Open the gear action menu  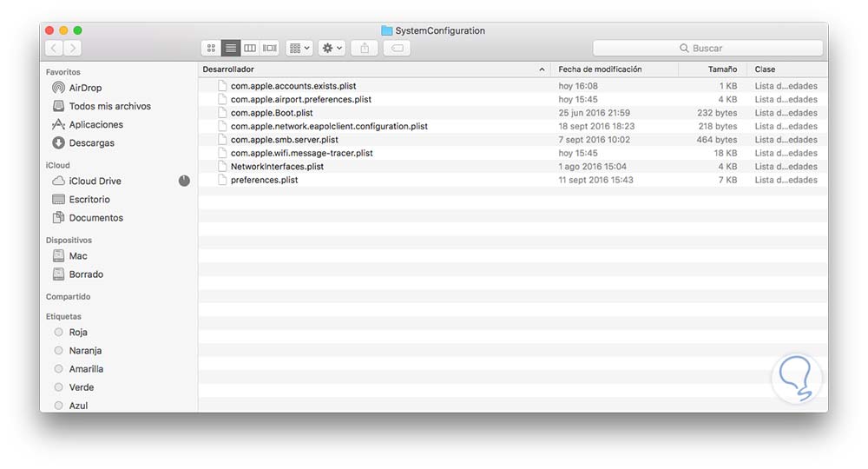332,48
